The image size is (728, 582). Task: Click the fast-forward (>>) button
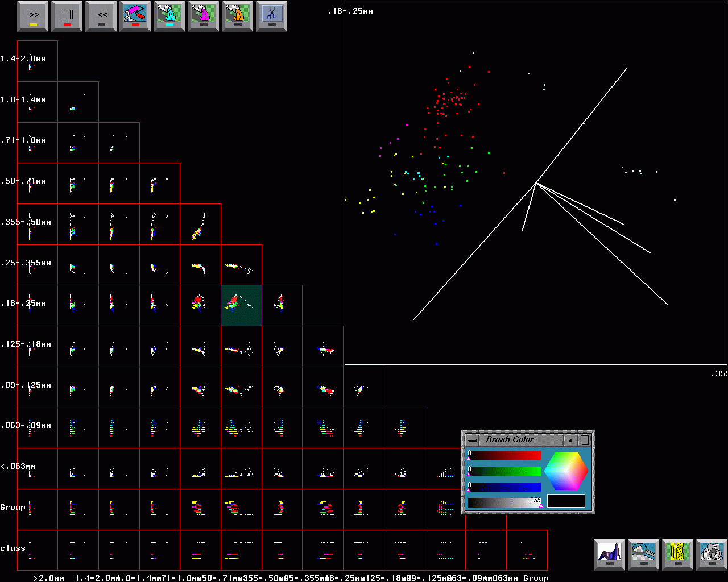pyautogui.click(x=34, y=16)
